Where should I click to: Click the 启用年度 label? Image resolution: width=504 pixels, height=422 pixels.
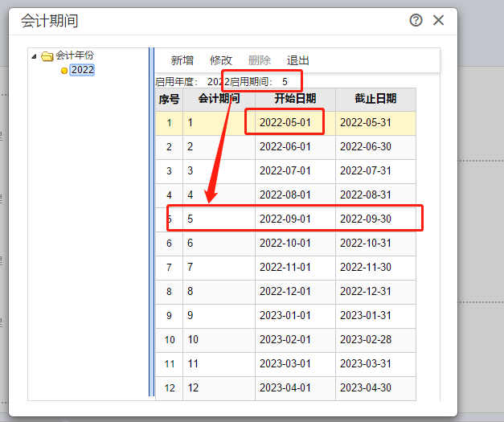point(177,82)
